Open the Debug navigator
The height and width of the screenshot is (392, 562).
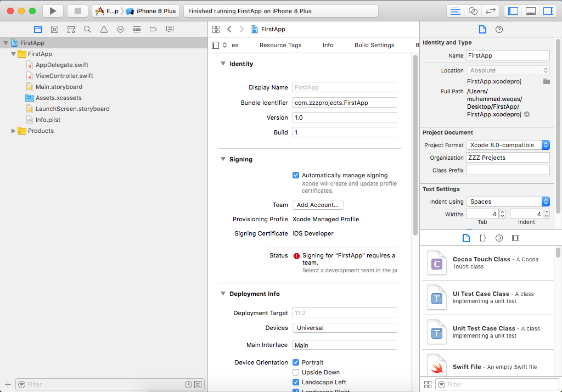coord(137,30)
